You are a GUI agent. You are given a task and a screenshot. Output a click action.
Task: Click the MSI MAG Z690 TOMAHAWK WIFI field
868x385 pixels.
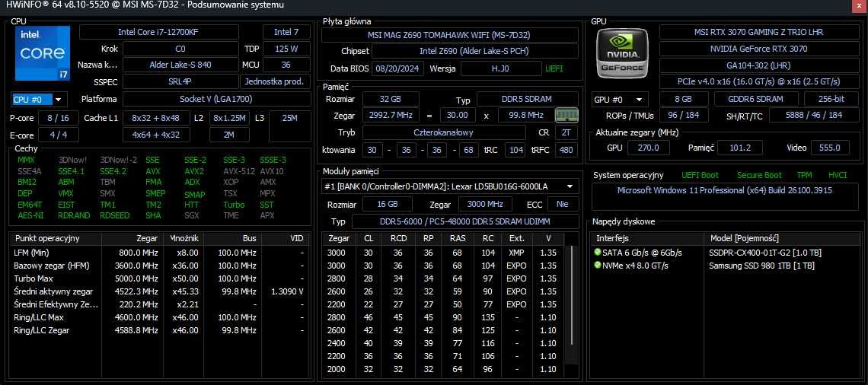pyautogui.click(x=449, y=35)
